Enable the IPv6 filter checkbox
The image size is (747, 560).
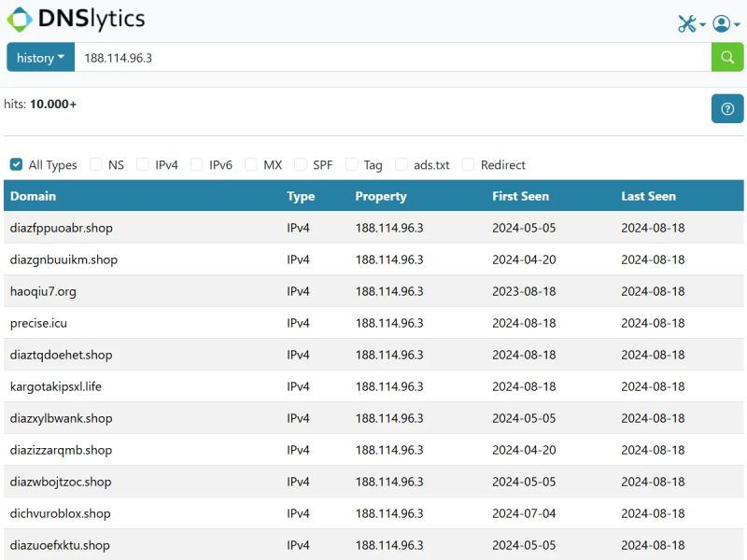click(197, 164)
